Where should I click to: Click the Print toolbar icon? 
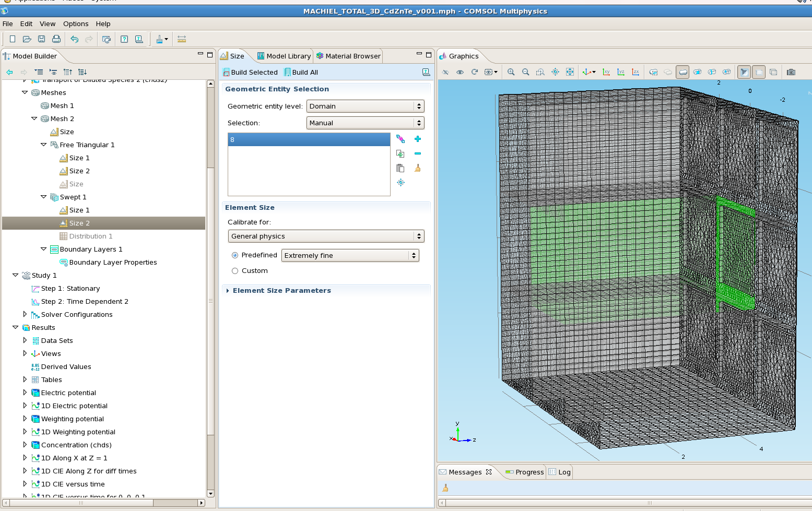(56, 39)
